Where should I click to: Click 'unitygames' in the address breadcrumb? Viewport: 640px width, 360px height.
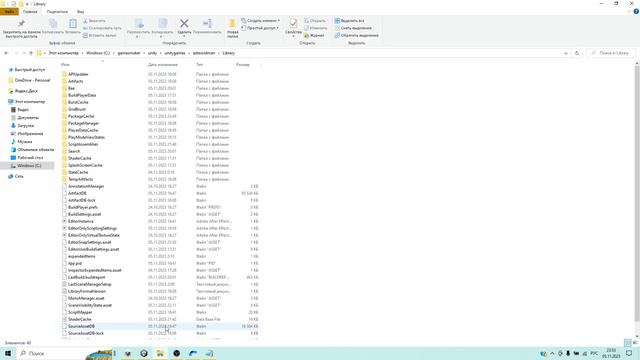[175, 53]
